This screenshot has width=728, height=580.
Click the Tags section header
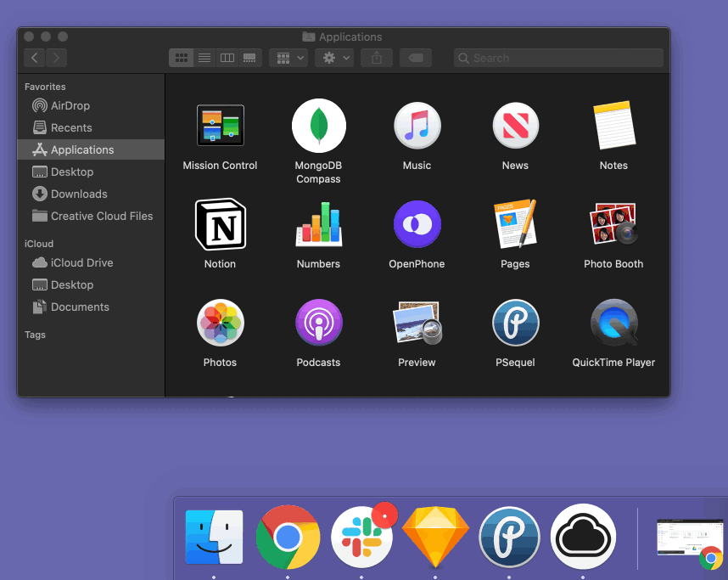(35, 335)
